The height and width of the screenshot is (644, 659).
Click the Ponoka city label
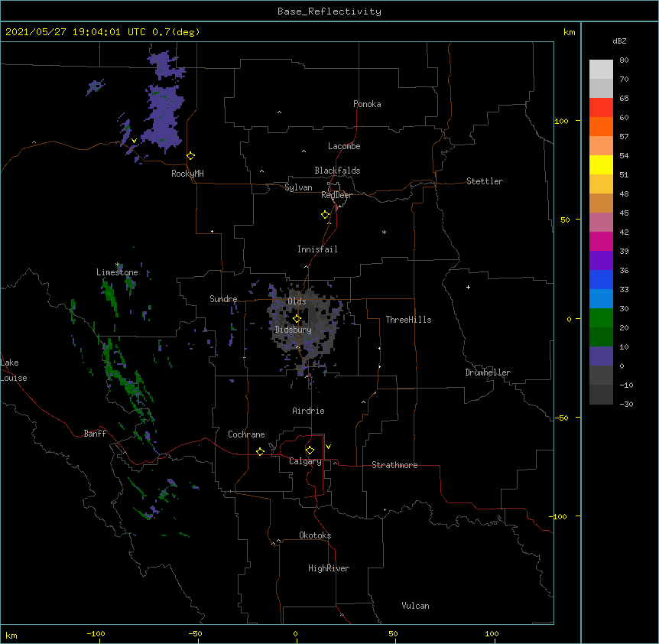367,104
